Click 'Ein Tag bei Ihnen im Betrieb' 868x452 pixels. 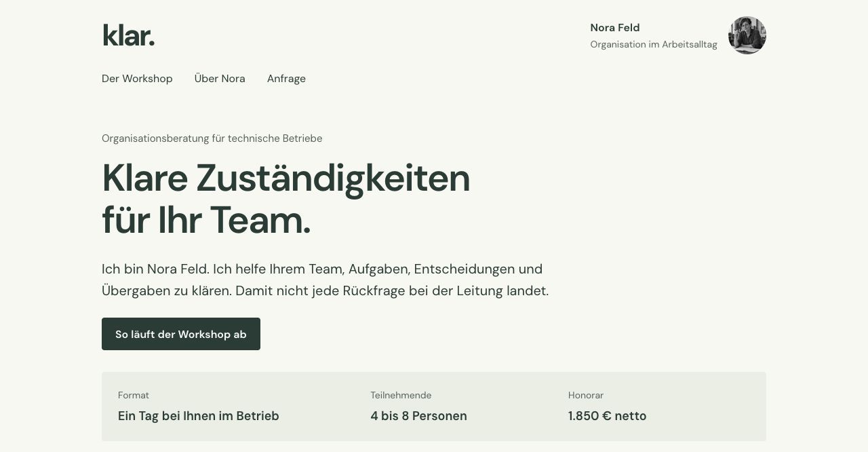coord(199,416)
